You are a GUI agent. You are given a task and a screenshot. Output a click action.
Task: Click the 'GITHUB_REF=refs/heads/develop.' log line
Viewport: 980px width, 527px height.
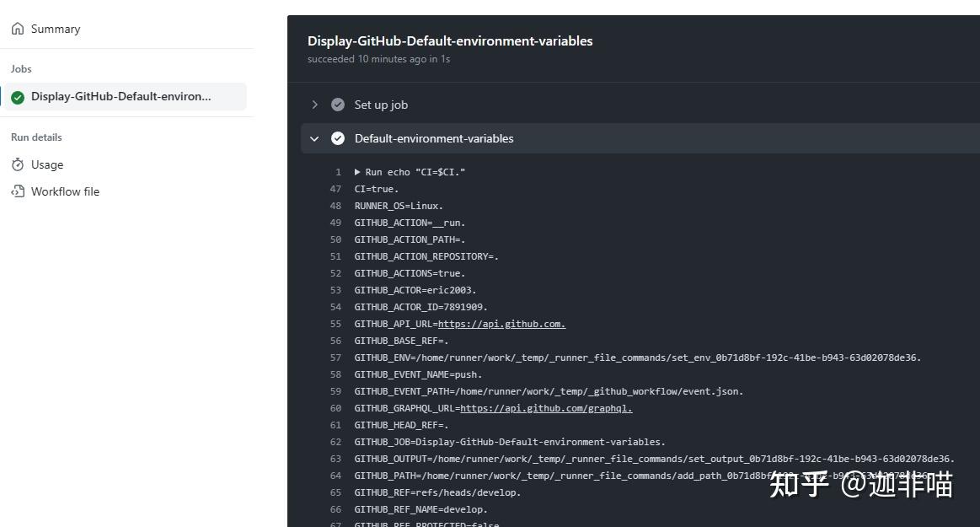pyautogui.click(x=437, y=492)
